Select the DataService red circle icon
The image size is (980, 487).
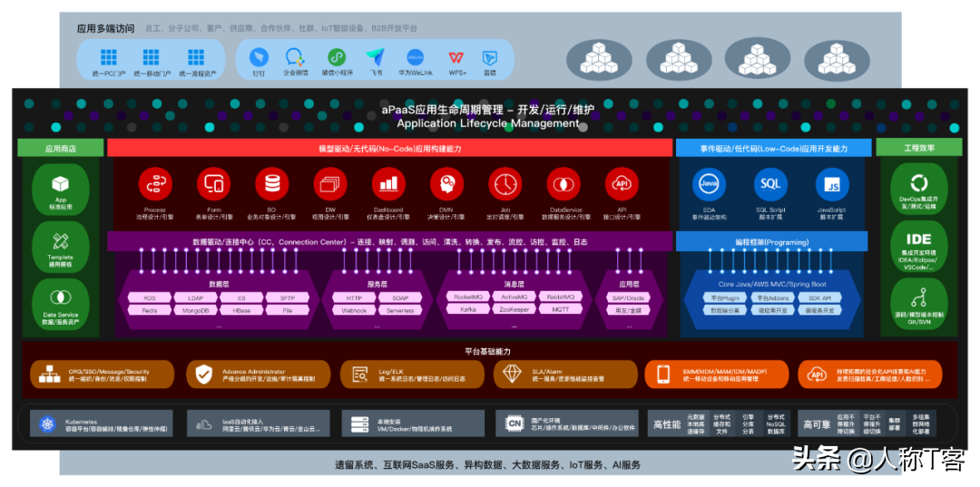563,184
